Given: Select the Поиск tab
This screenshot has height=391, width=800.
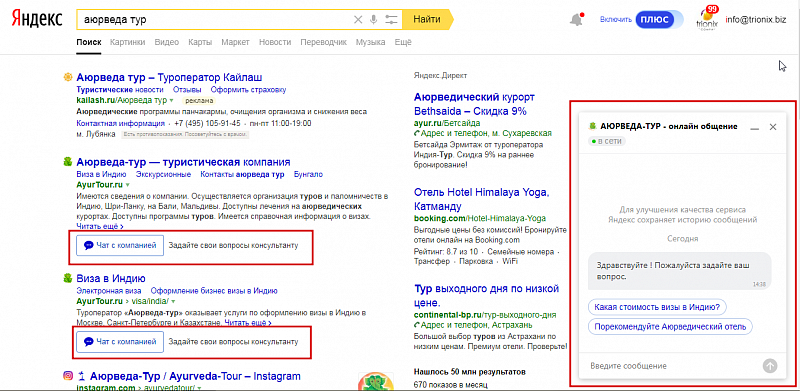Looking at the screenshot, I should click(x=89, y=42).
